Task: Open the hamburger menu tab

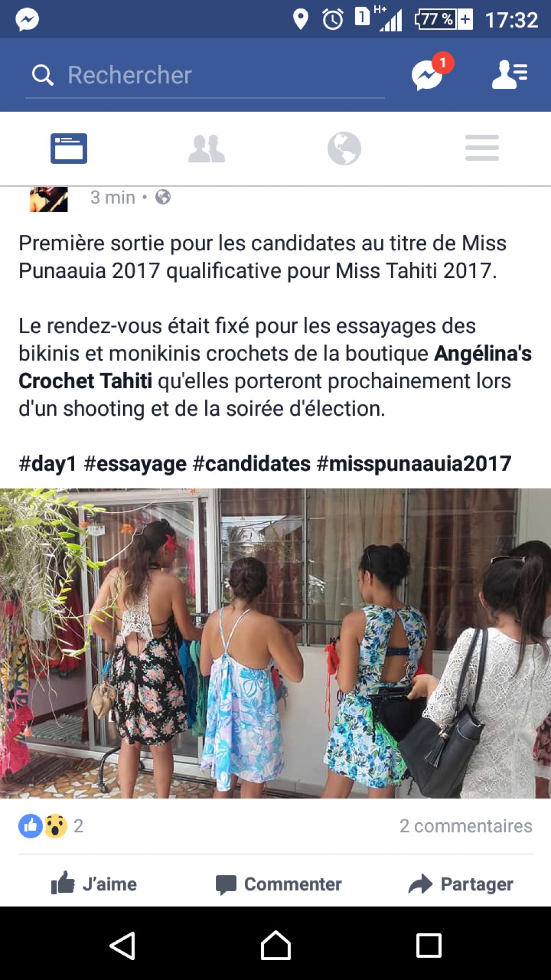Action: coord(482,148)
